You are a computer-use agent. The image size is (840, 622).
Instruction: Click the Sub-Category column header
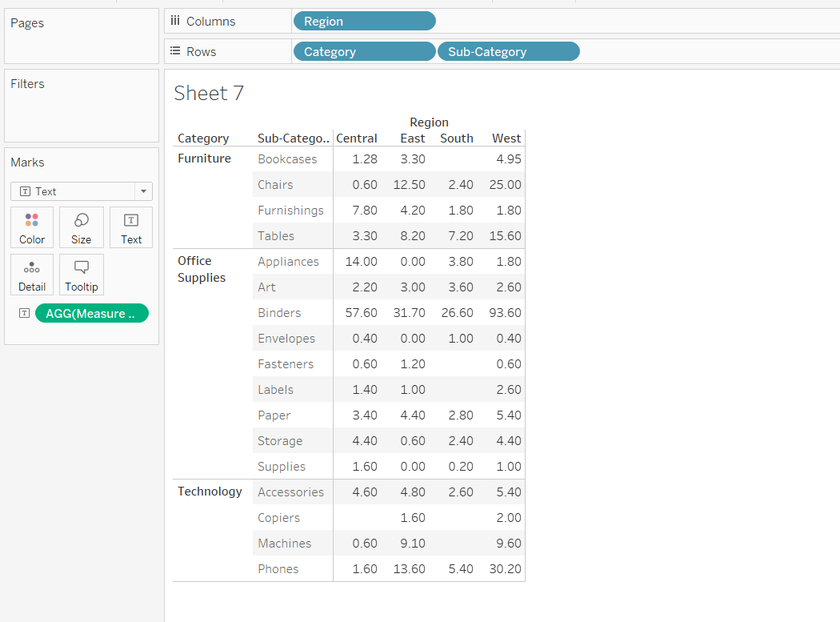click(x=293, y=138)
